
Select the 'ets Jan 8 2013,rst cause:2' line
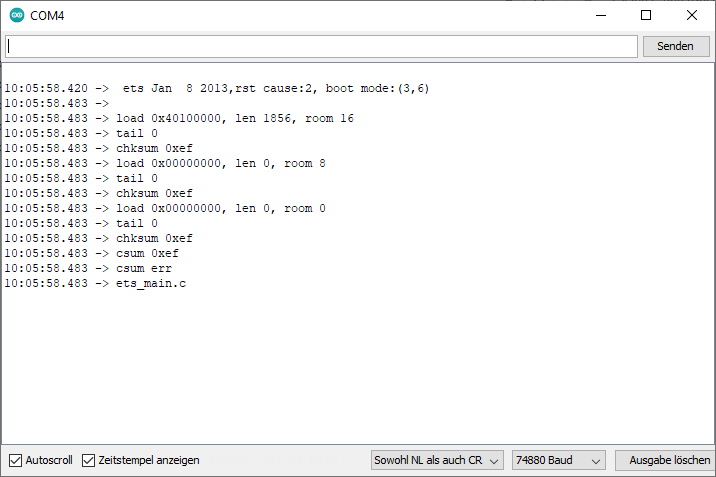217,89
